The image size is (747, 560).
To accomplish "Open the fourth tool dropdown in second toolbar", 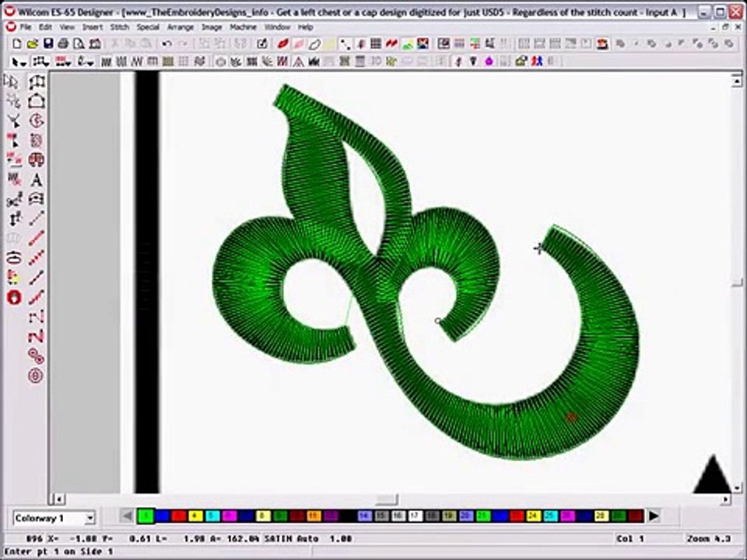I will point(86,61).
